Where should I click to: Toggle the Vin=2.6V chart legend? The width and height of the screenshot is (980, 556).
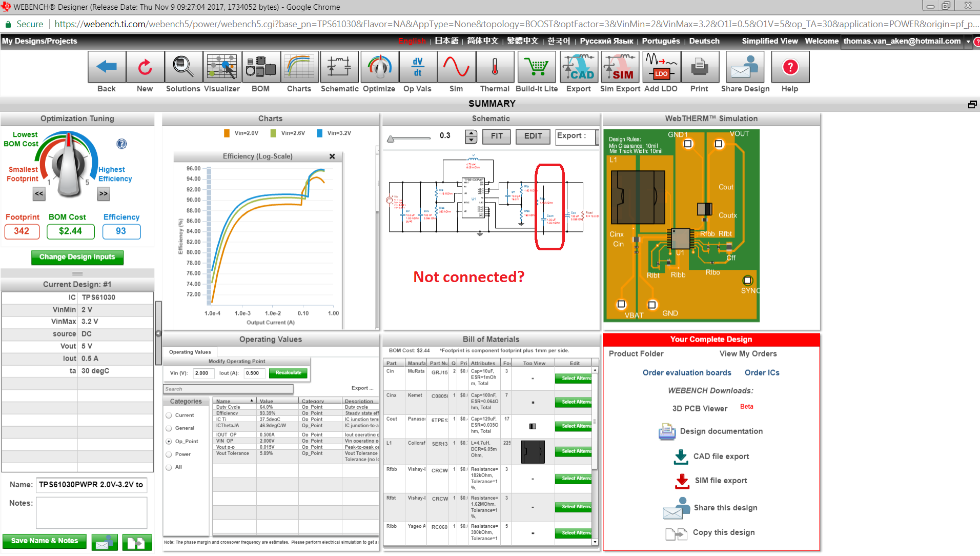tap(288, 133)
